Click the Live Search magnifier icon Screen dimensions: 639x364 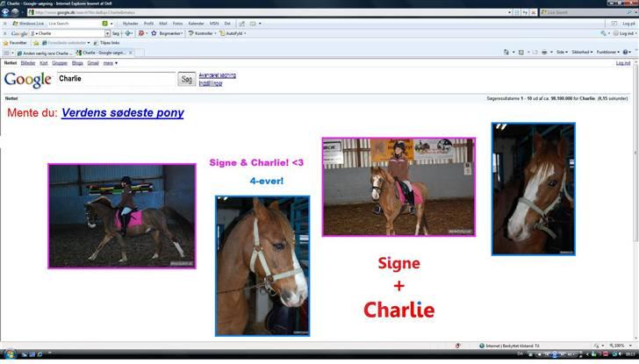631,12
